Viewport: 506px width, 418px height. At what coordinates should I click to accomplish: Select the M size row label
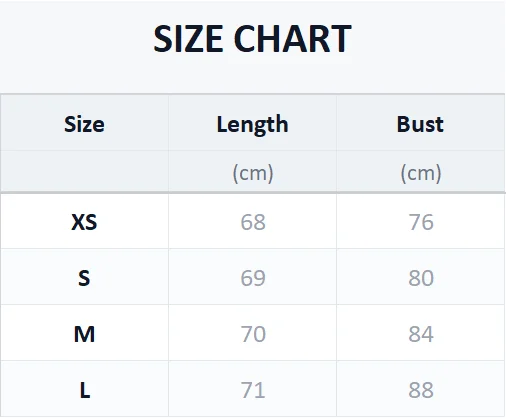point(84,334)
